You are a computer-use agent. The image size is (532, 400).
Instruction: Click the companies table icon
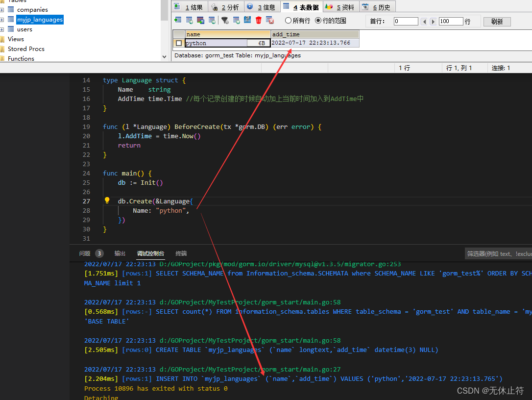pyautogui.click(x=11, y=9)
